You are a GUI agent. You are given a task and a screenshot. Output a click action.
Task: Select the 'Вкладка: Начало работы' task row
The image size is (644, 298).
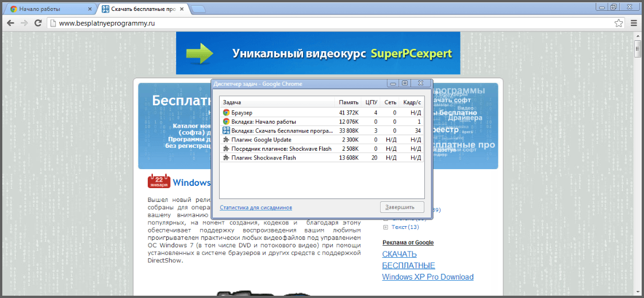[321, 121]
